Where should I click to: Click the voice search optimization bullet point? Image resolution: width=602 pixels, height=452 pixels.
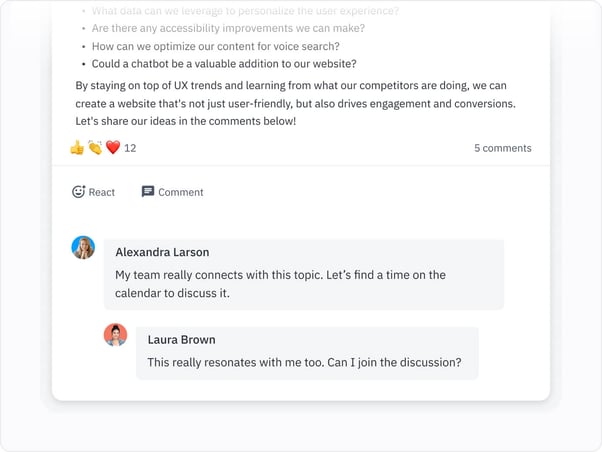pyautogui.click(x=215, y=46)
